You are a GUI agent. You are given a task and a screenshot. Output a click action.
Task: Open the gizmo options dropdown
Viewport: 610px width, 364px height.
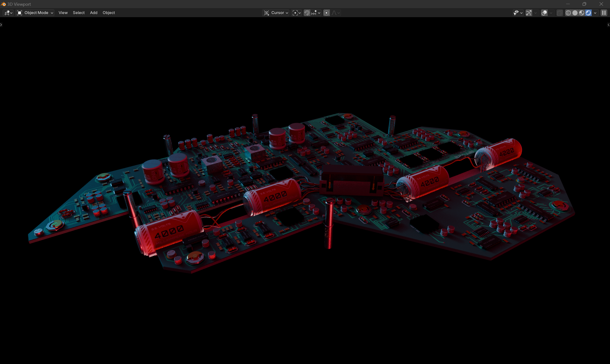[x=535, y=13]
